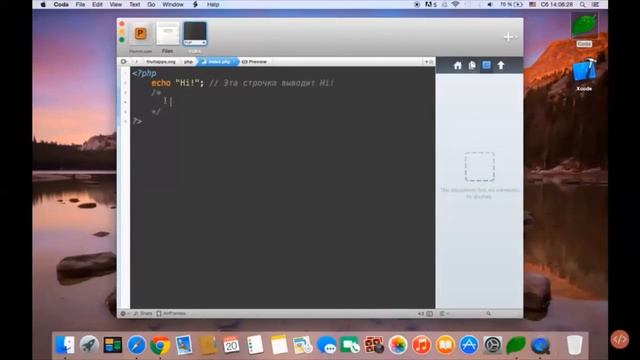This screenshot has width=640, height=360.
Task: Open Launchpad rocket from the Dock
Action: pos(89,345)
